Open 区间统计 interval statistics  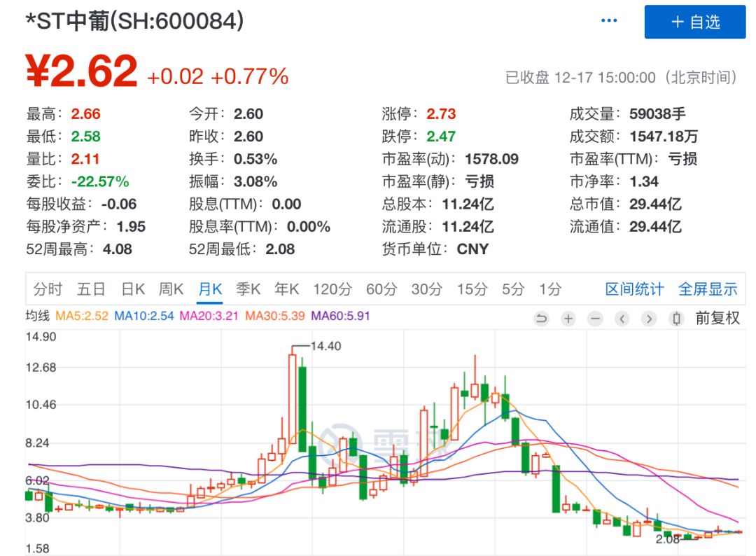click(634, 289)
